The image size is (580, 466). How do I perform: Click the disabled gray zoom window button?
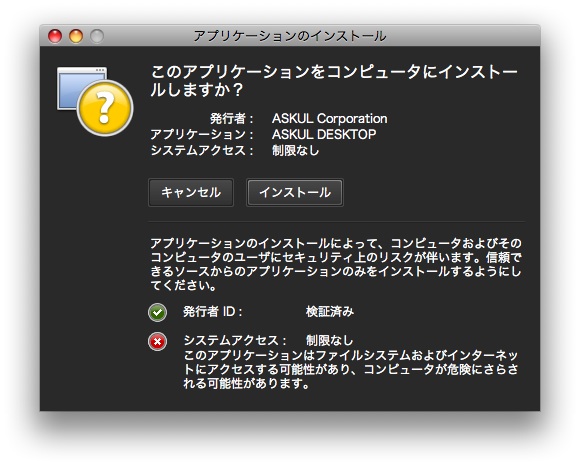click(x=97, y=36)
